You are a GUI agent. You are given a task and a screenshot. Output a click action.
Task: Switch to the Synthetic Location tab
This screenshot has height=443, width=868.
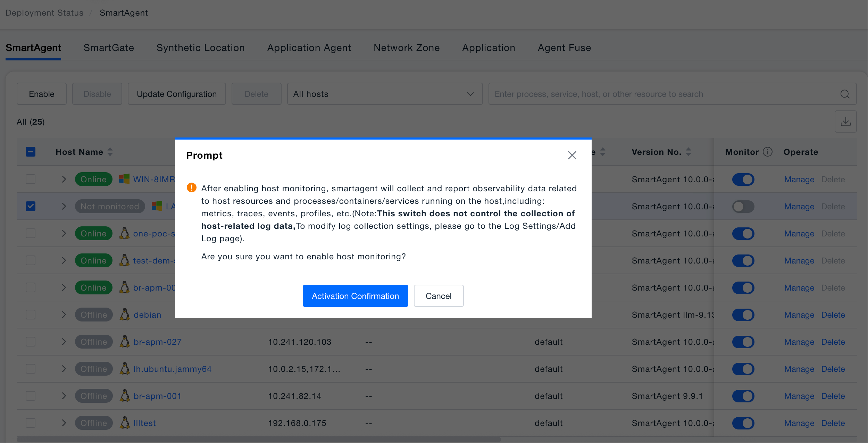200,48
